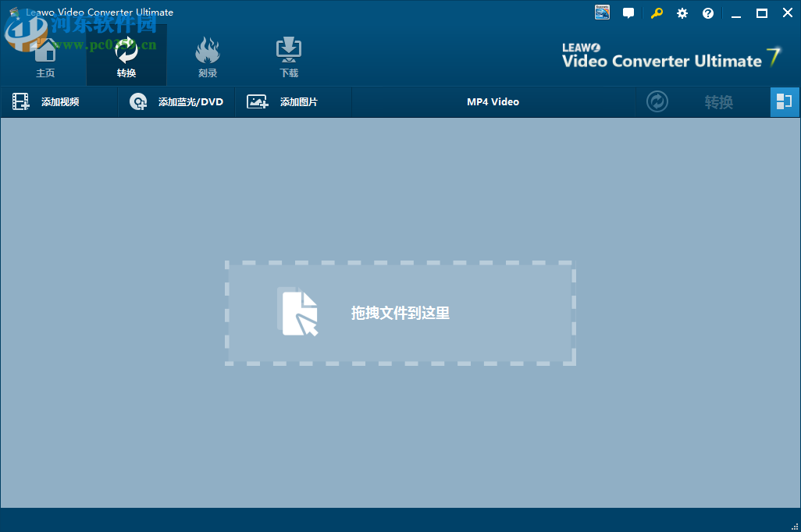Click the Leawo Video Converter Ultimate logo

[x=667, y=55]
